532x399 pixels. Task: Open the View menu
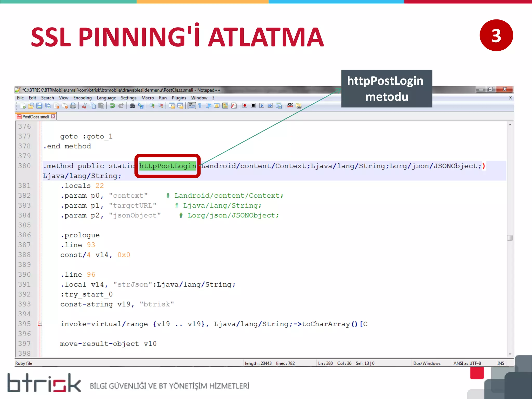(x=64, y=98)
